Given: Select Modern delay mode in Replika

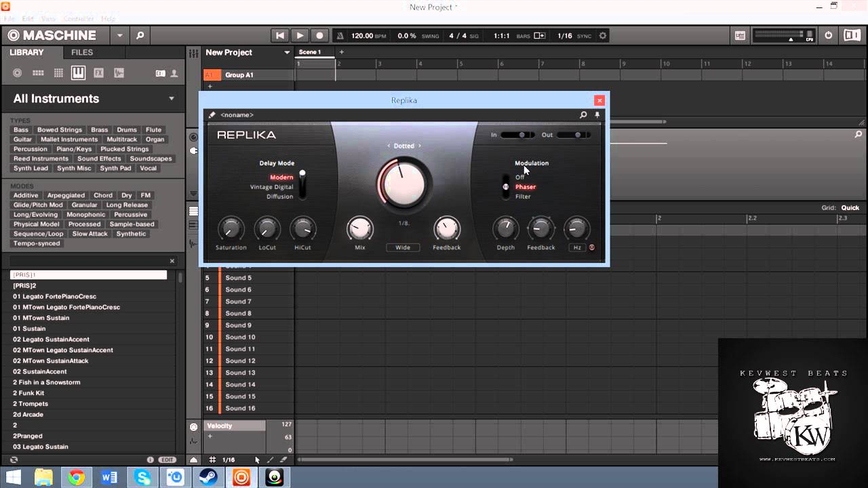Looking at the screenshot, I should click(281, 178).
